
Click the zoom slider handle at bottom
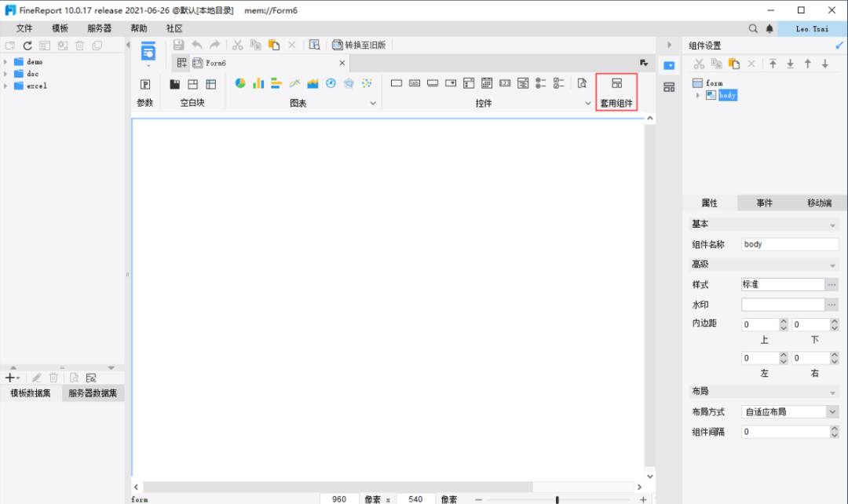tap(557, 499)
